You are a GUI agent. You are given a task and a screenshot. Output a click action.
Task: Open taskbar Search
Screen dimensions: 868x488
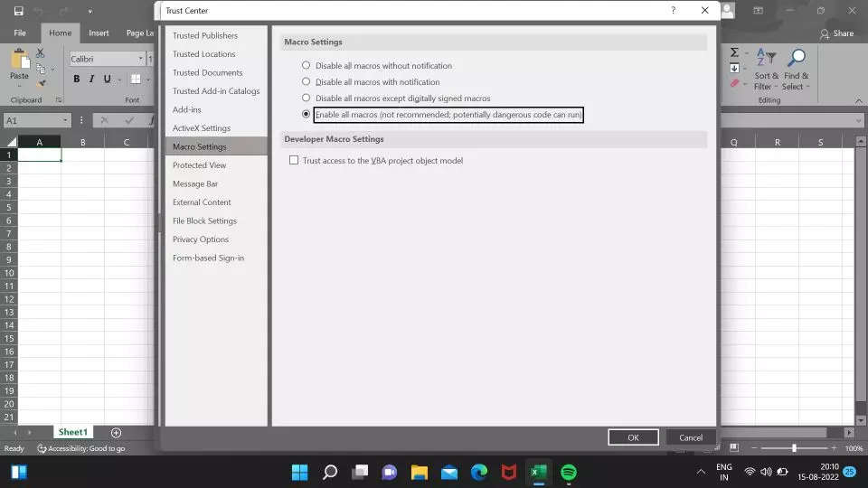point(330,473)
